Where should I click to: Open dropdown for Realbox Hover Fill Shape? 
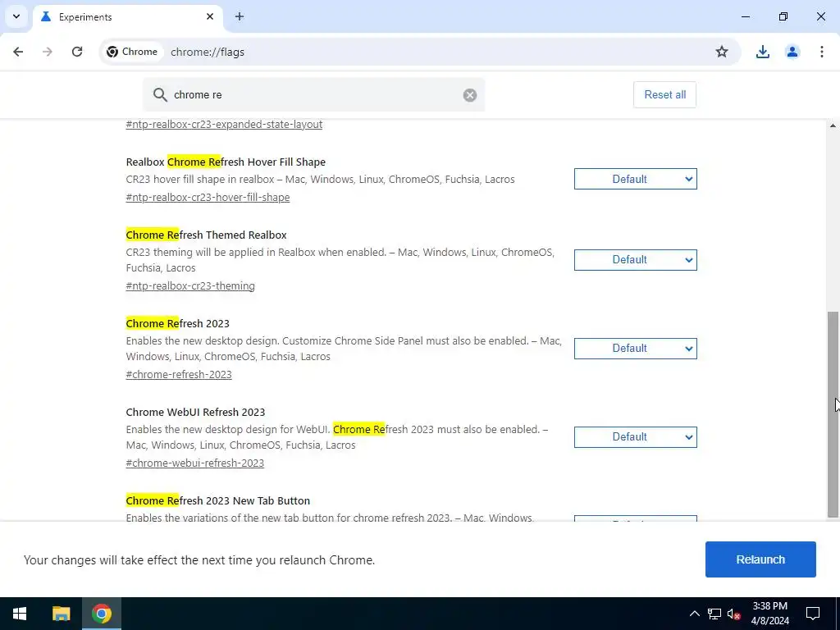[636, 179]
